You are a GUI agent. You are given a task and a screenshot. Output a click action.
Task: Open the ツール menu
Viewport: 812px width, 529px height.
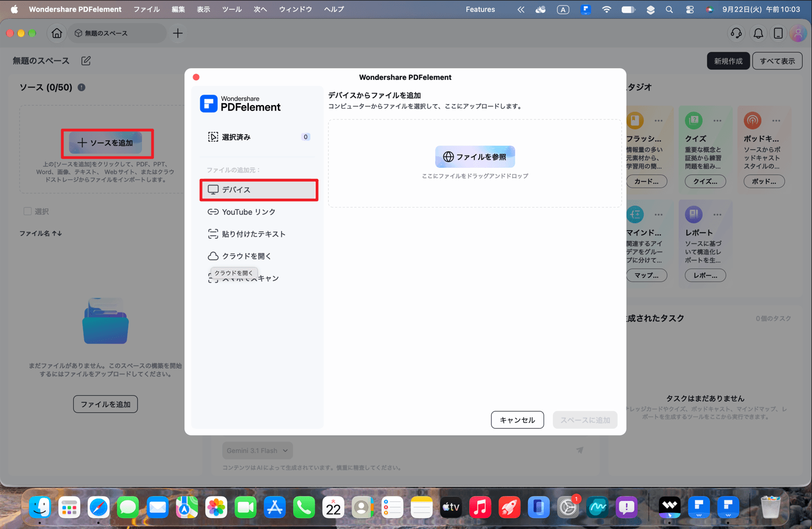pos(232,9)
